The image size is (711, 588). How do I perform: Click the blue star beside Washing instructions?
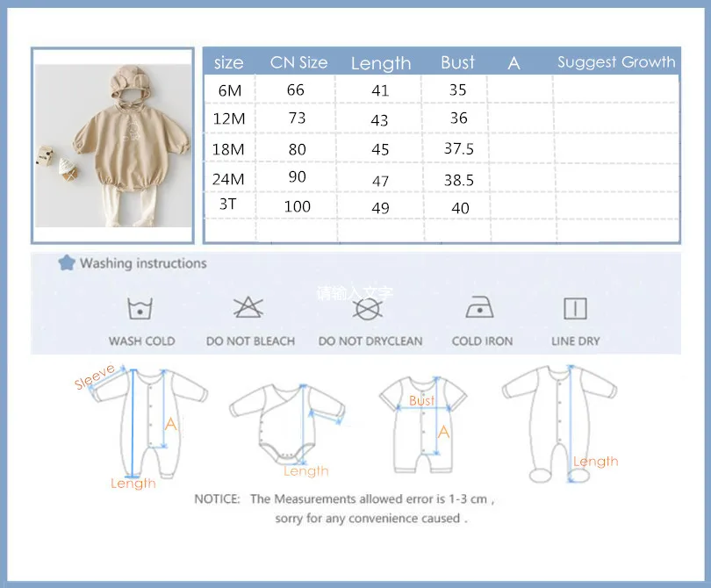tap(67, 262)
